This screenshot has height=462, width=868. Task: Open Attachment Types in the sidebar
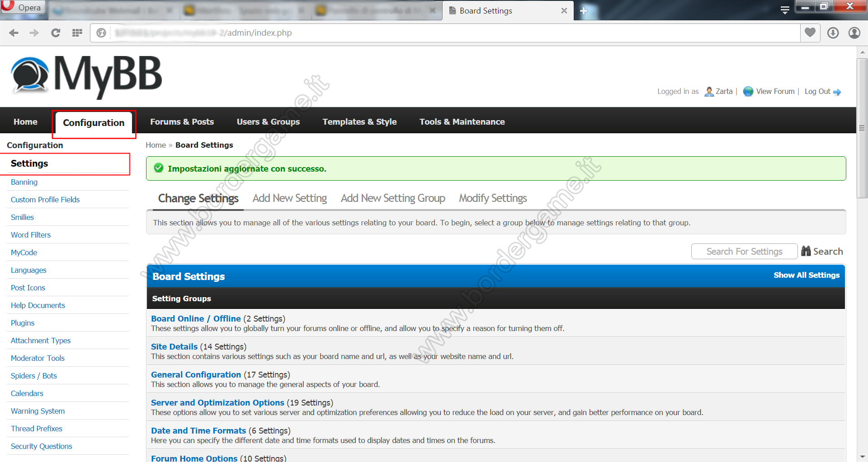(x=41, y=341)
